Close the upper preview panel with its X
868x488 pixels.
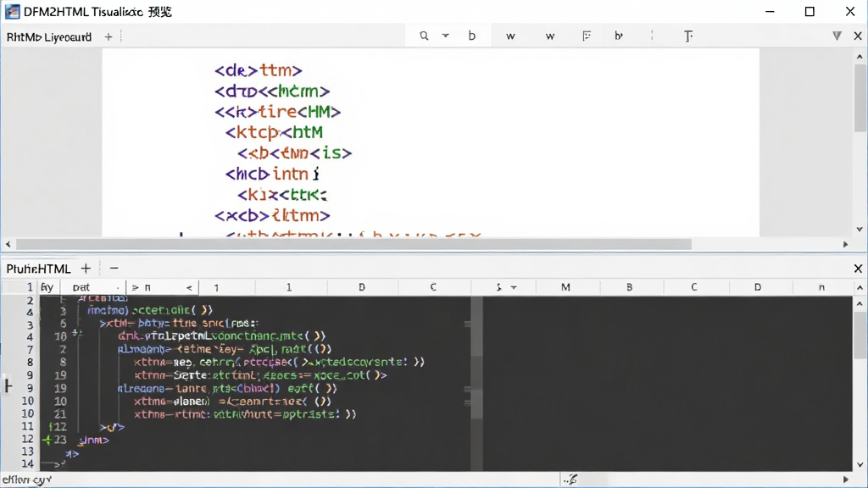tap(858, 36)
